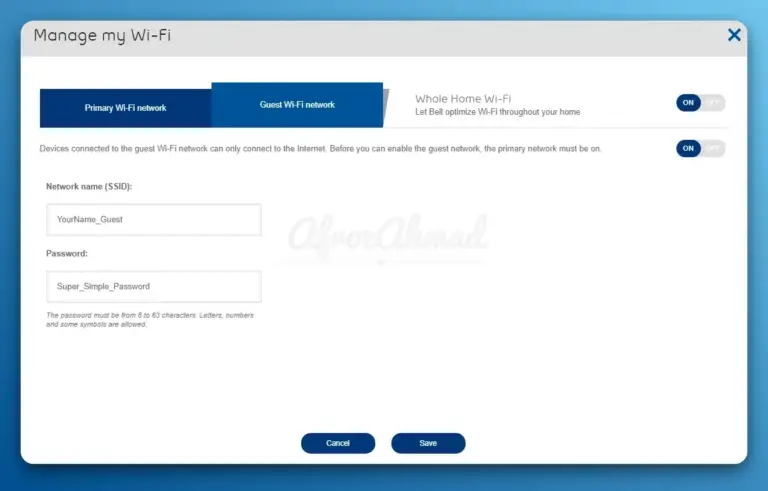Close the Manage my Wi-Fi dialog
The width and height of the screenshot is (768, 491).
tap(734, 35)
